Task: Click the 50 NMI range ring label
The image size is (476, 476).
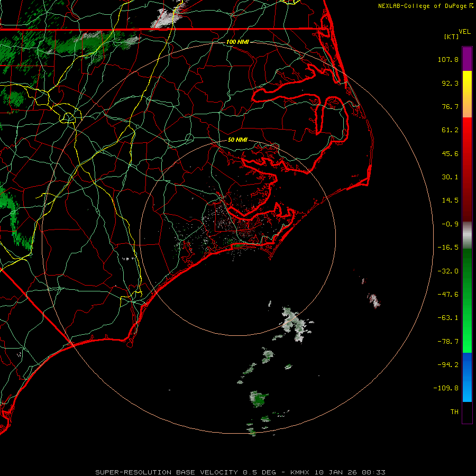Action: 237,140
